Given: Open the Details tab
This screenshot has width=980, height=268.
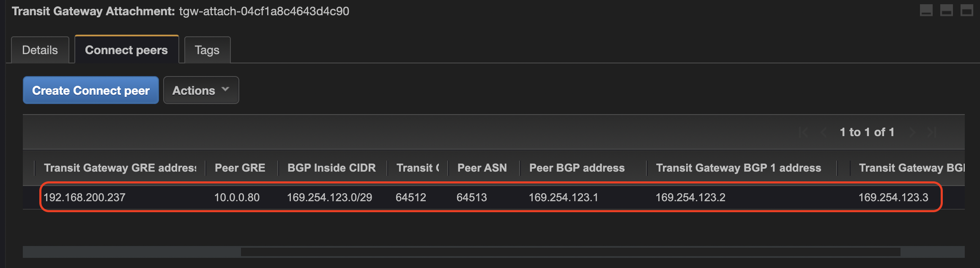Looking at the screenshot, I should [40, 50].
